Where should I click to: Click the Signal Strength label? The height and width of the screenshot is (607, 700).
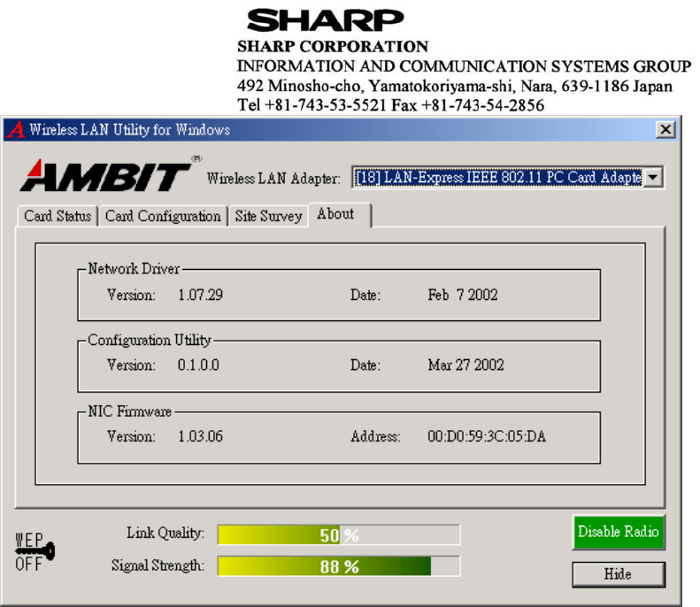tap(158, 565)
